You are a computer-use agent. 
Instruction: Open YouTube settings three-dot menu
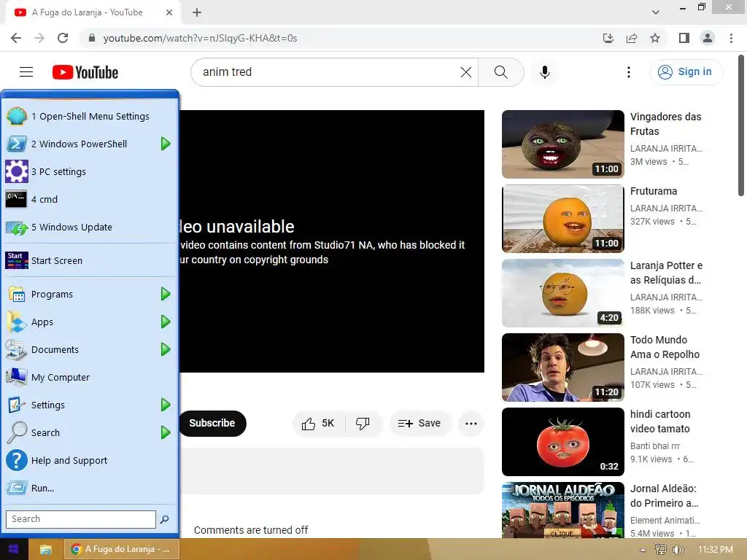[x=629, y=72]
